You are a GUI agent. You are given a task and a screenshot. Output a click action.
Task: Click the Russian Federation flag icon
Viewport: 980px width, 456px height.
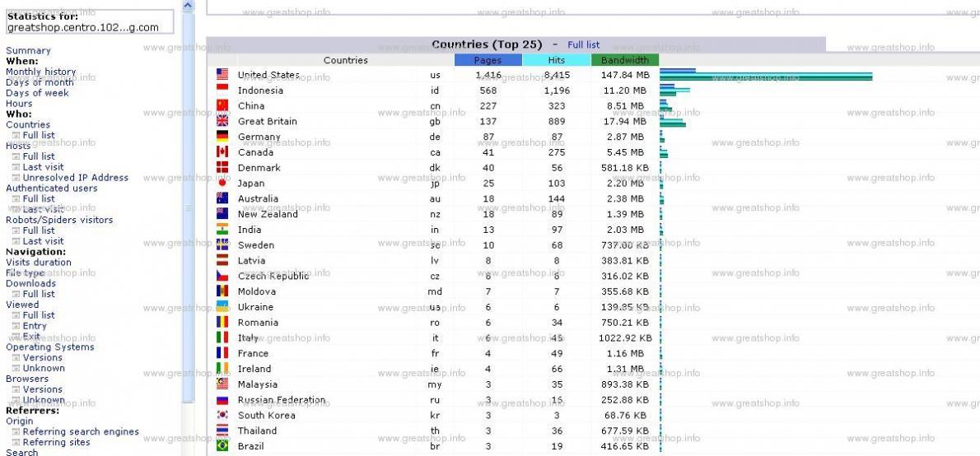coord(222,400)
